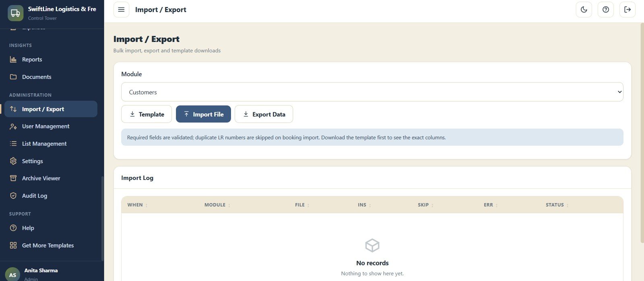
Task: Switch to dark mode moon icon
Action: pos(584,10)
